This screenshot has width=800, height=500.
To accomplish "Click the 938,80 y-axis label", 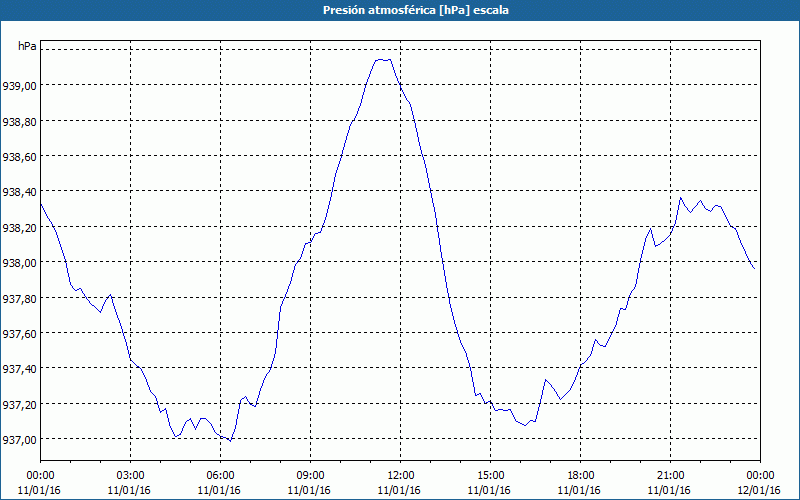I will point(19,122).
